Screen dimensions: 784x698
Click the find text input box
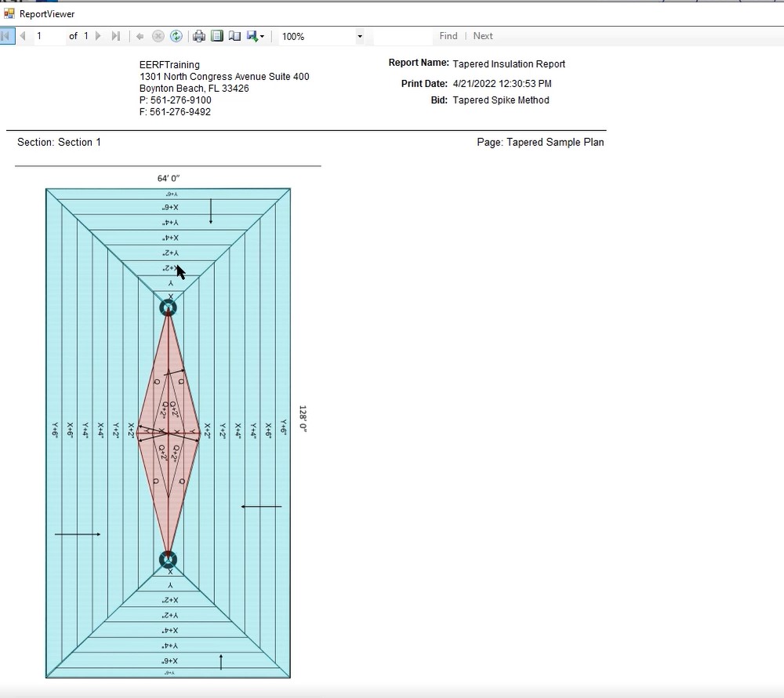pyautogui.click(x=403, y=36)
